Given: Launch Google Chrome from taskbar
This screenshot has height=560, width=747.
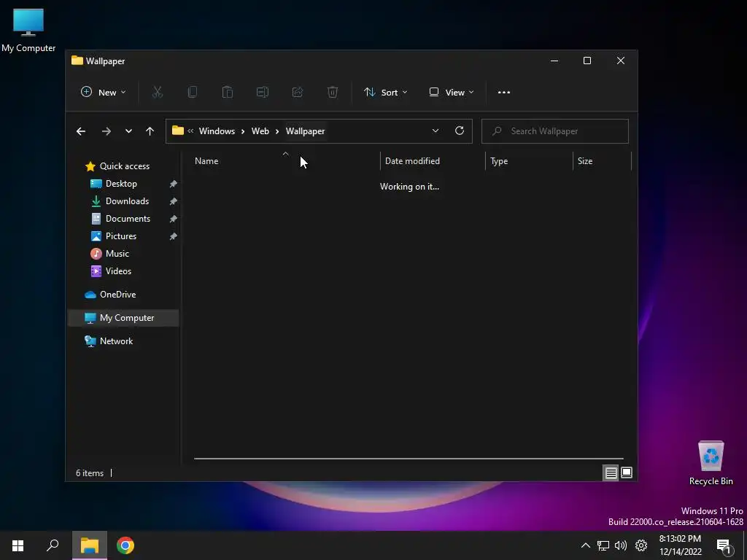Looking at the screenshot, I should click(125, 545).
